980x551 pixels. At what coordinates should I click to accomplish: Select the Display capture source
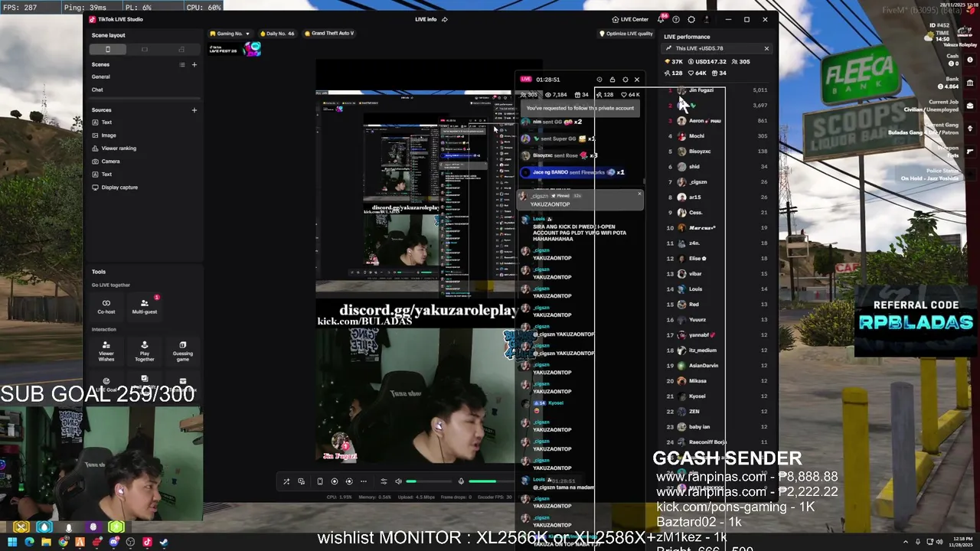(119, 187)
